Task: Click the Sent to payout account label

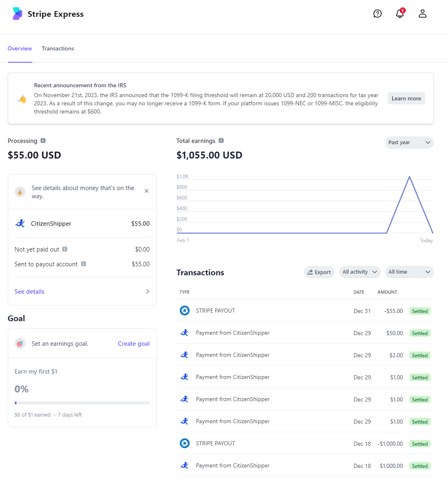Action: coord(46,264)
